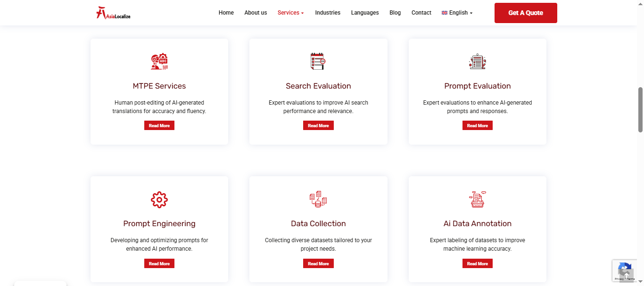Open the About us page
644x286 pixels.
click(256, 13)
